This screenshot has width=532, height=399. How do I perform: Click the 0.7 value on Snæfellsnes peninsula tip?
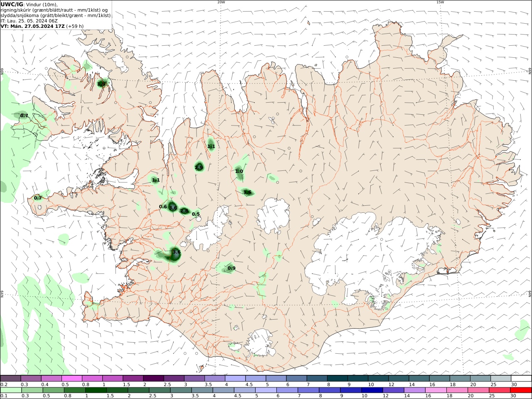coord(38,198)
